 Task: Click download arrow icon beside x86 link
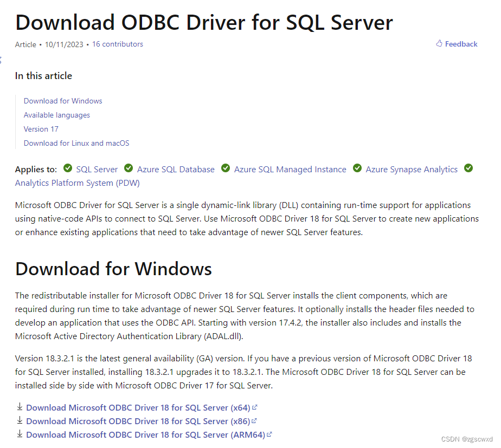tap(20, 420)
